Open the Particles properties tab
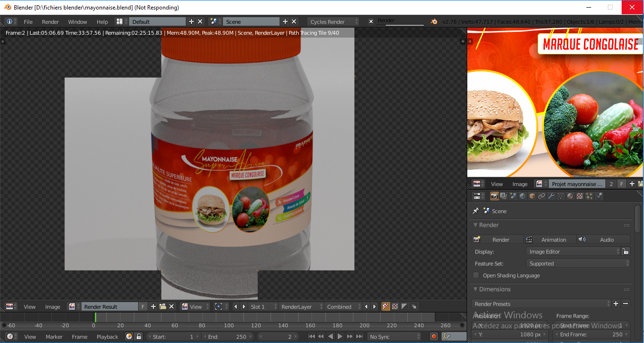 coord(589,196)
